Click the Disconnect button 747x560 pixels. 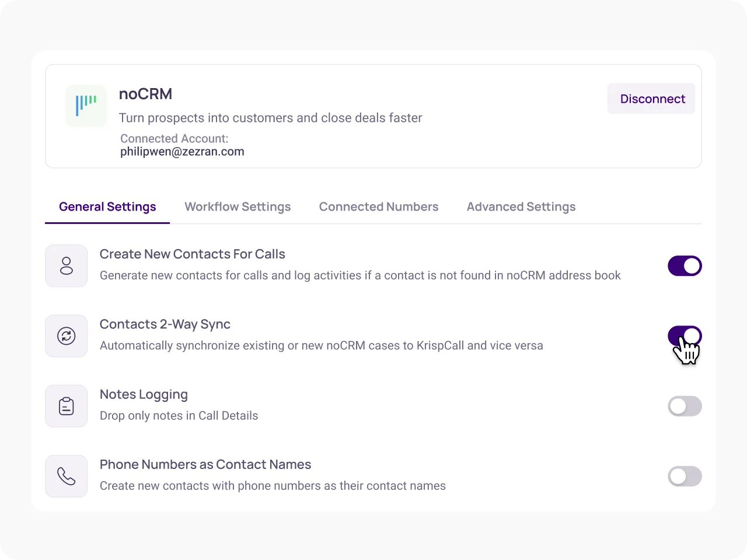tap(651, 99)
